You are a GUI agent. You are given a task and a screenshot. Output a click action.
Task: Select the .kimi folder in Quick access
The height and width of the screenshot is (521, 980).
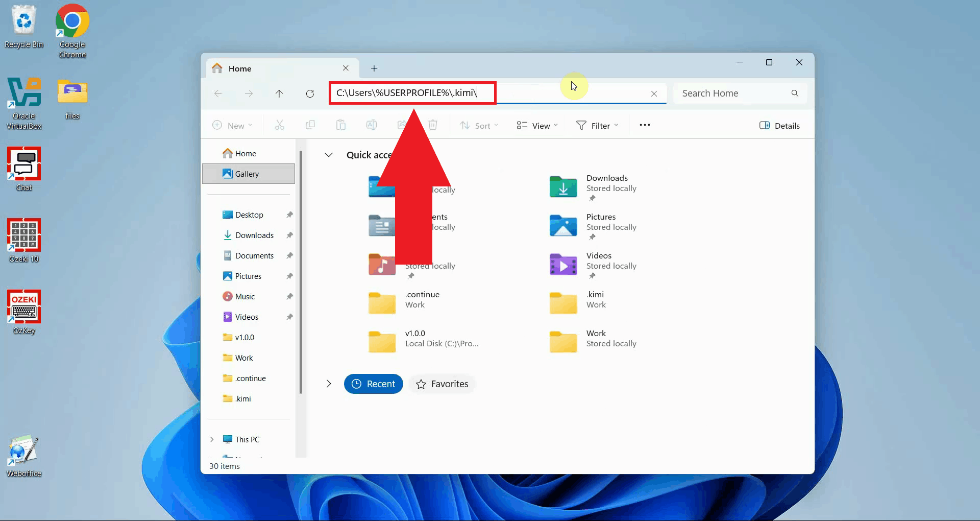(578, 302)
